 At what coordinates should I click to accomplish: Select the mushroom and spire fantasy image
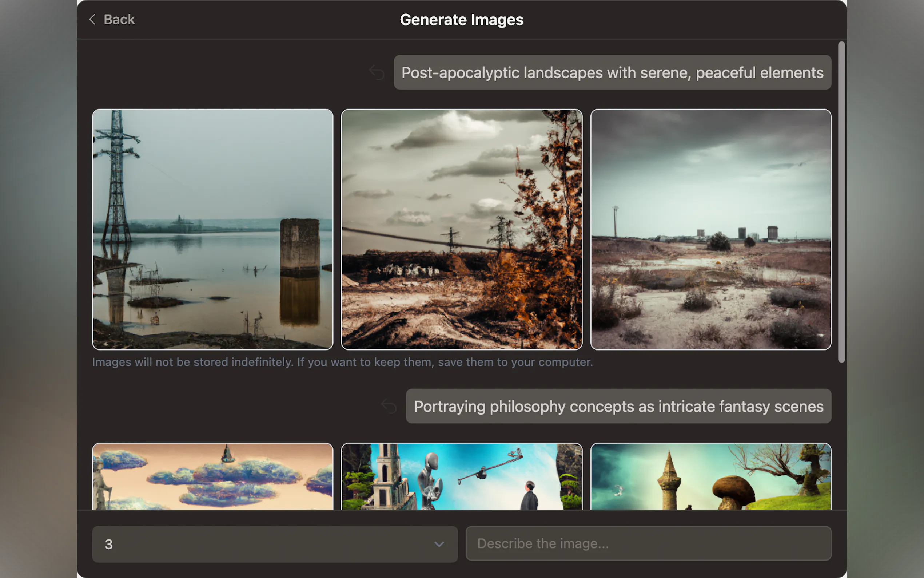coord(710,476)
